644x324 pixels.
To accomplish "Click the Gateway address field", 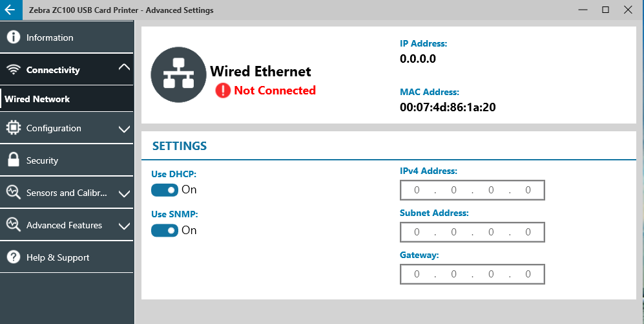I will click(472, 274).
